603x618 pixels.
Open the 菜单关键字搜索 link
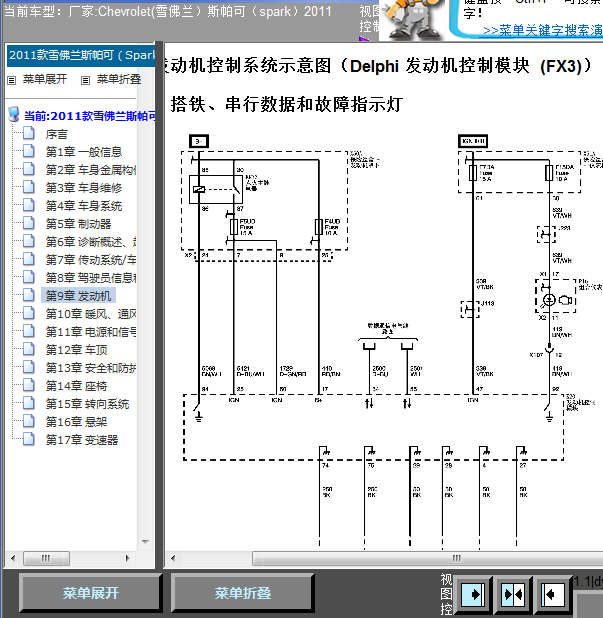click(542, 30)
